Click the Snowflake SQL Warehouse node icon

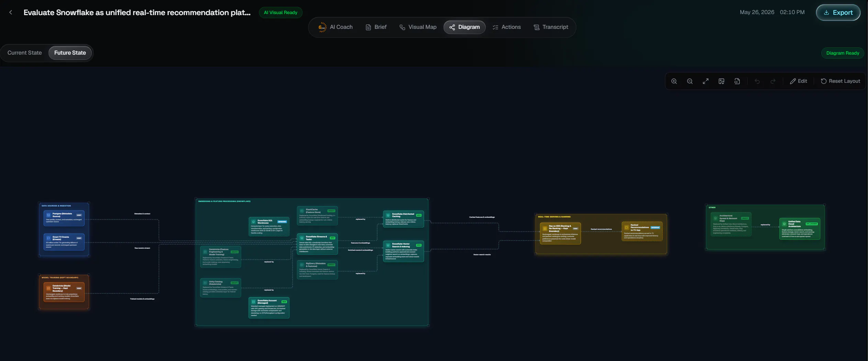click(x=253, y=222)
